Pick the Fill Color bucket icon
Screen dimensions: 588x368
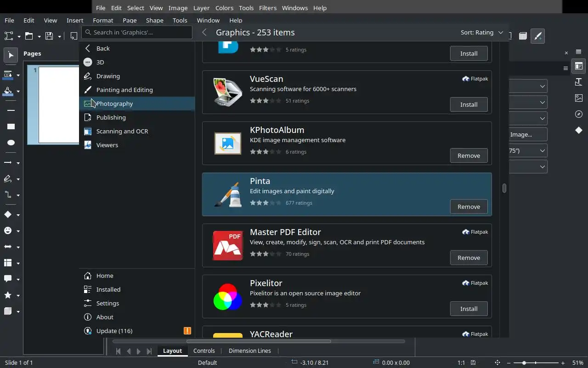click(x=8, y=91)
